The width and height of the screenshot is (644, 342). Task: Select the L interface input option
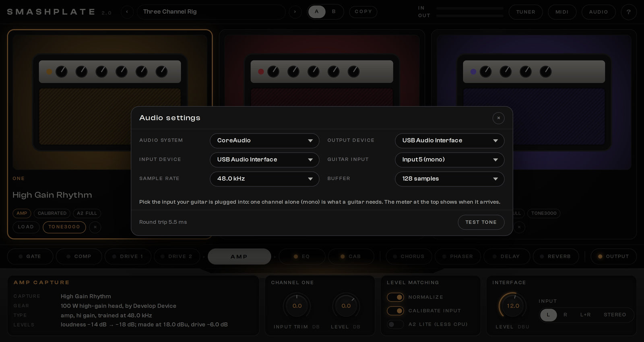pos(548,315)
